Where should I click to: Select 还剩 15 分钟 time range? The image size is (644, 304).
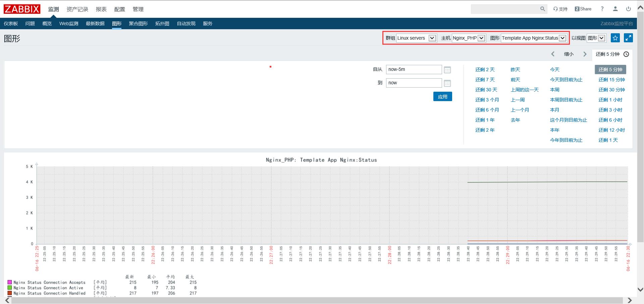(x=612, y=80)
